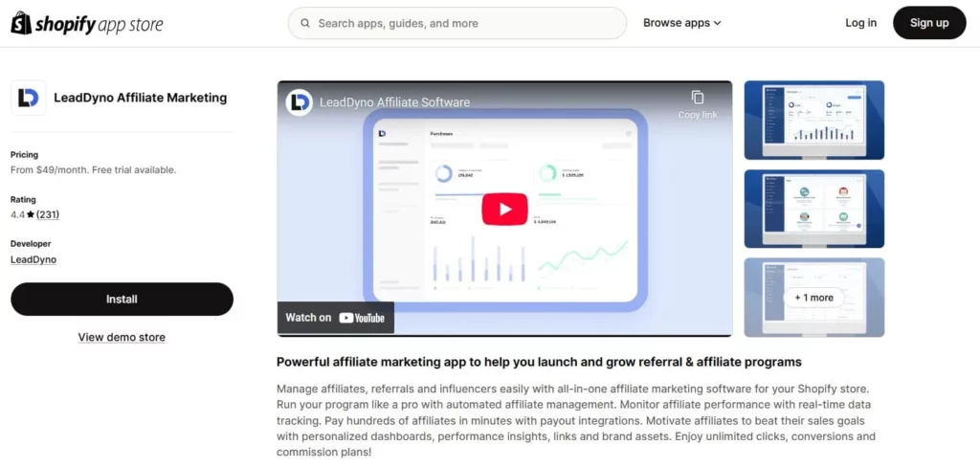Open the LeadDyno developer link
Screen dimensions: 980x468
tap(33, 259)
